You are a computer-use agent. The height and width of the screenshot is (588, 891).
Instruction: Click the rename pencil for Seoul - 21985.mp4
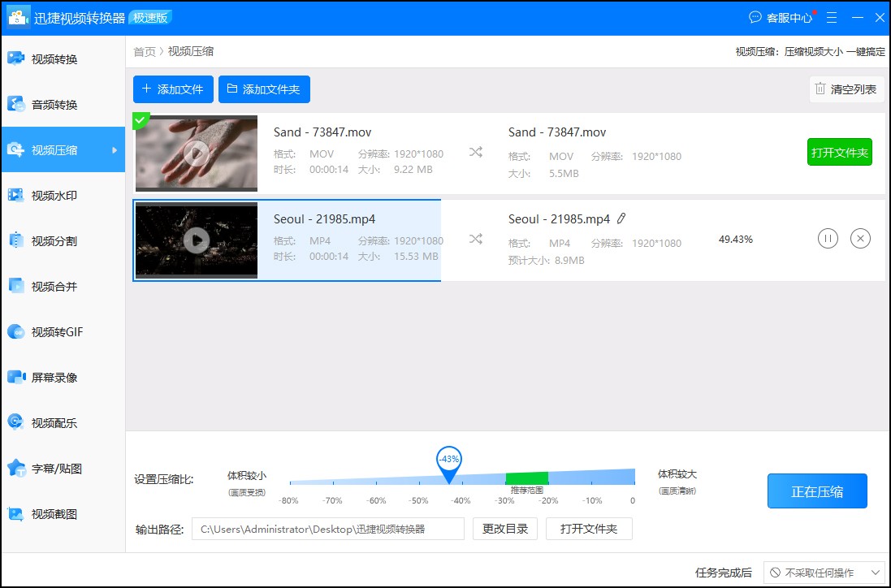click(x=621, y=218)
